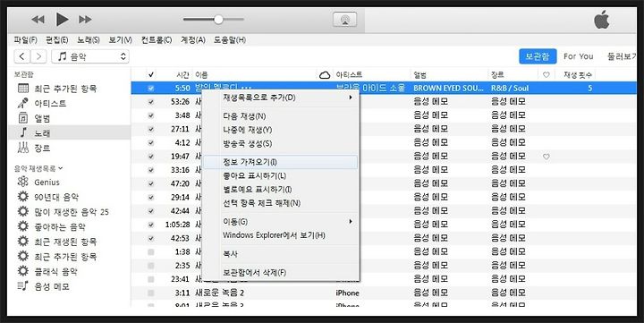644x323 pixels.
Task: Click the previous track rewind button
Action: pyautogui.click(x=38, y=20)
